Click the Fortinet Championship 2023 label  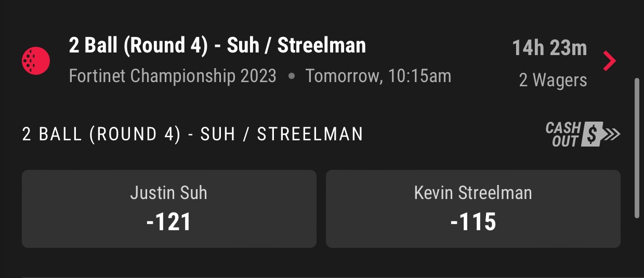[x=173, y=76]
